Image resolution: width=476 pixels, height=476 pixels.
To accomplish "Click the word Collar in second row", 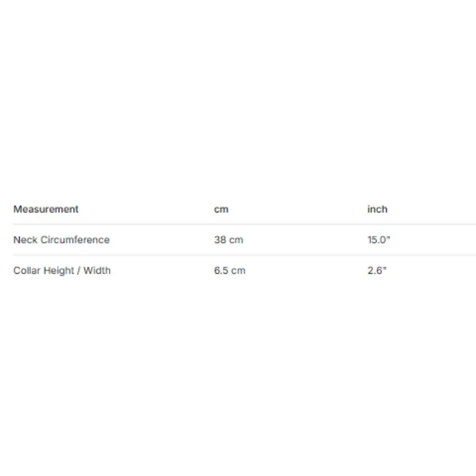I will point(27,271).
